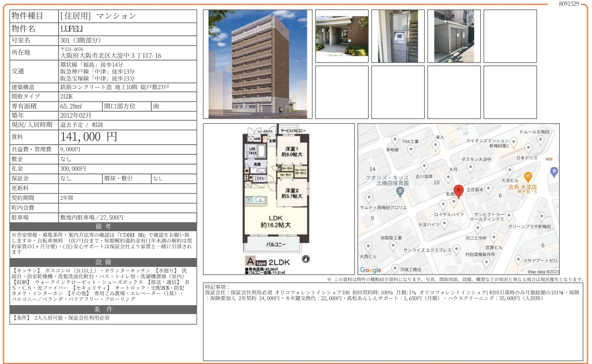Select the orange restaurant icon for 吉鳥 大淀店

528,176
